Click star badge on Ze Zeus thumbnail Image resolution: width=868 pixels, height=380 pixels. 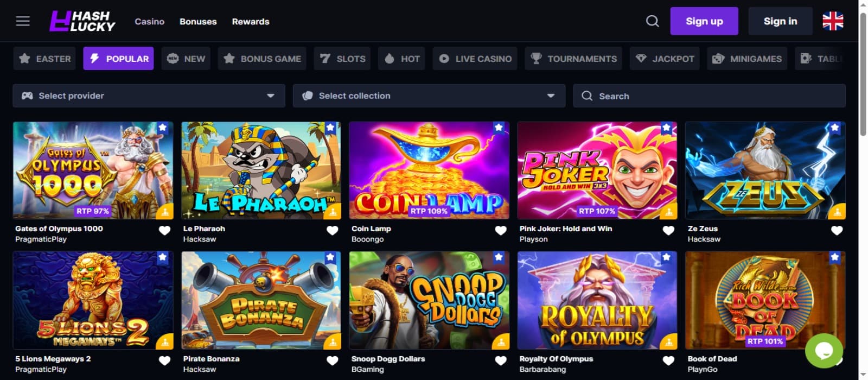(835, 128)
